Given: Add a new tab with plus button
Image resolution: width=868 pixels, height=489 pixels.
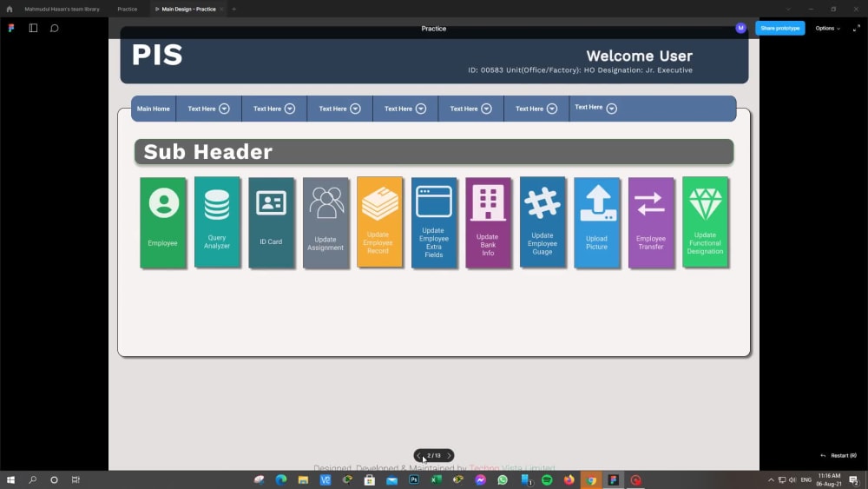Looking at the screenshot, I should (x=234, y=9).
